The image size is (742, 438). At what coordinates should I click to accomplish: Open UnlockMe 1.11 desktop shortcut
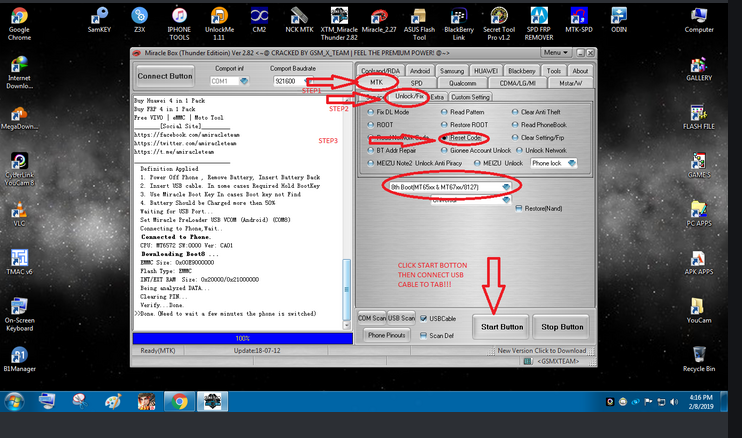tap(219, 24)
